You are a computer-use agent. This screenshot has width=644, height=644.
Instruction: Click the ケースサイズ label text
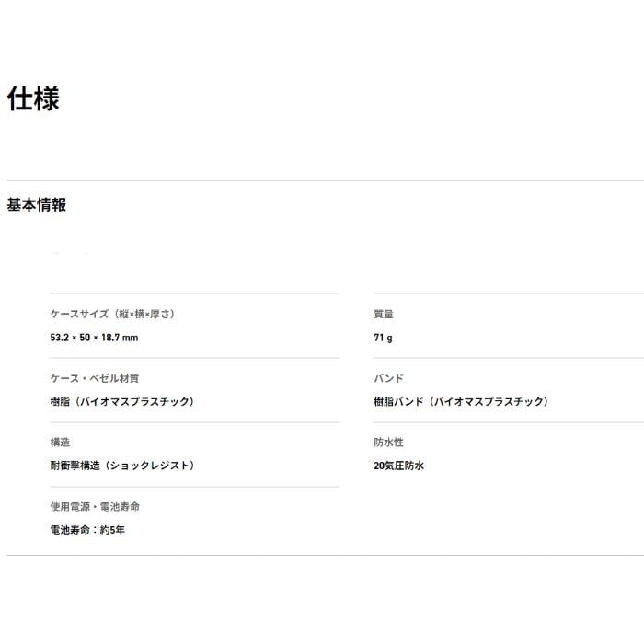[x=79, y=314]
